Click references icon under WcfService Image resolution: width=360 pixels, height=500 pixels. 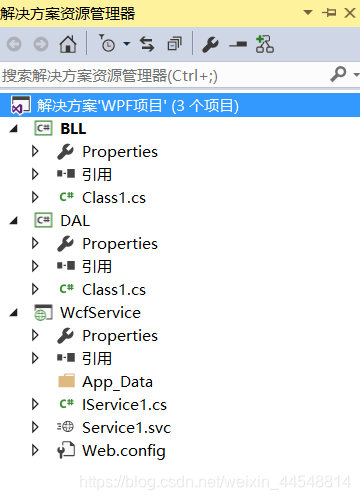coord(66,358)
